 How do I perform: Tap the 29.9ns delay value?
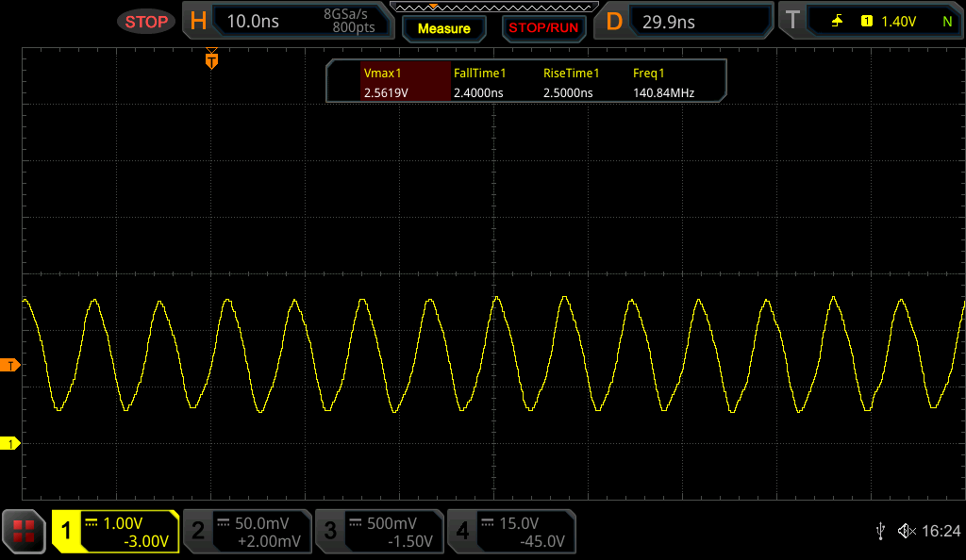(669, 22)
